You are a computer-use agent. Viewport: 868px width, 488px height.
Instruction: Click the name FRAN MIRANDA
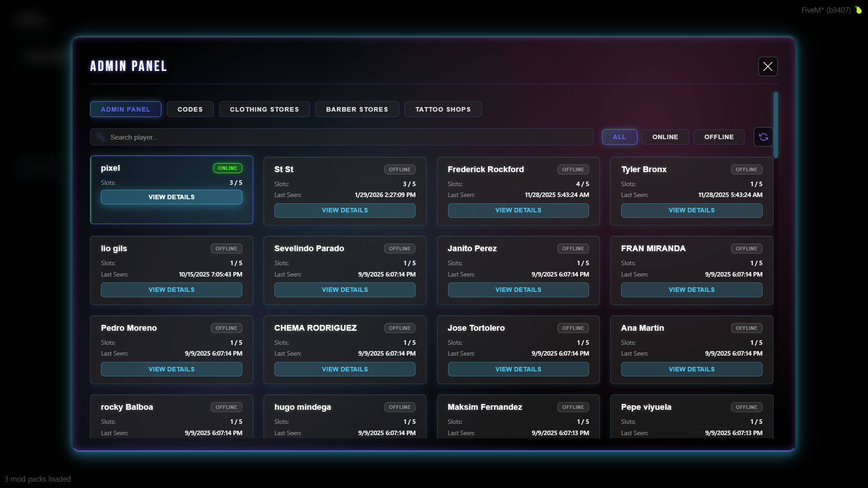[x=653, y=249]
